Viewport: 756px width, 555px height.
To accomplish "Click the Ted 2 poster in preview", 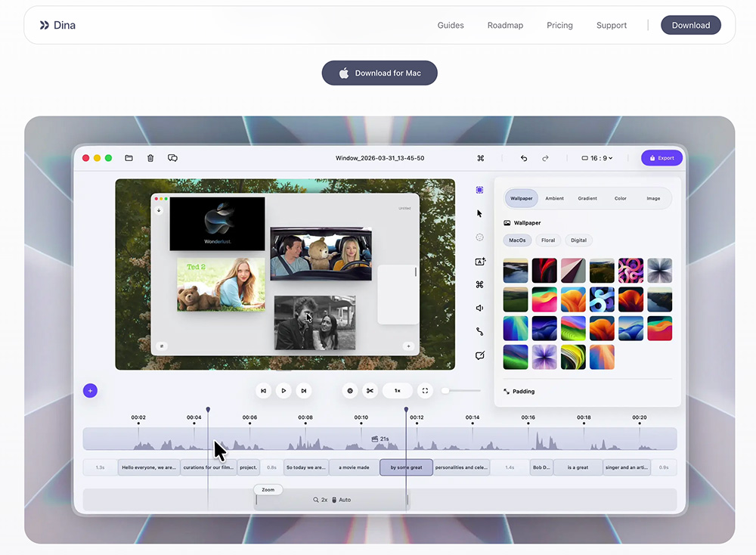I will pos(221,284).
